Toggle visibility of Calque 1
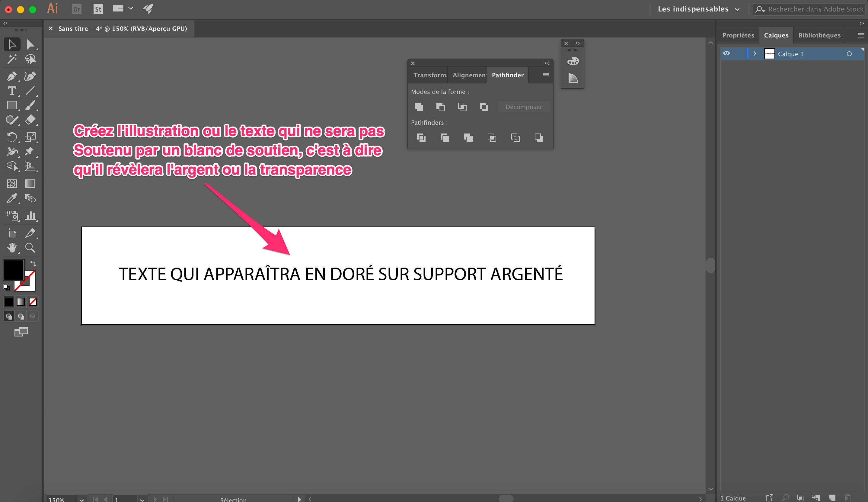868x502 pixels. point(727,53)
